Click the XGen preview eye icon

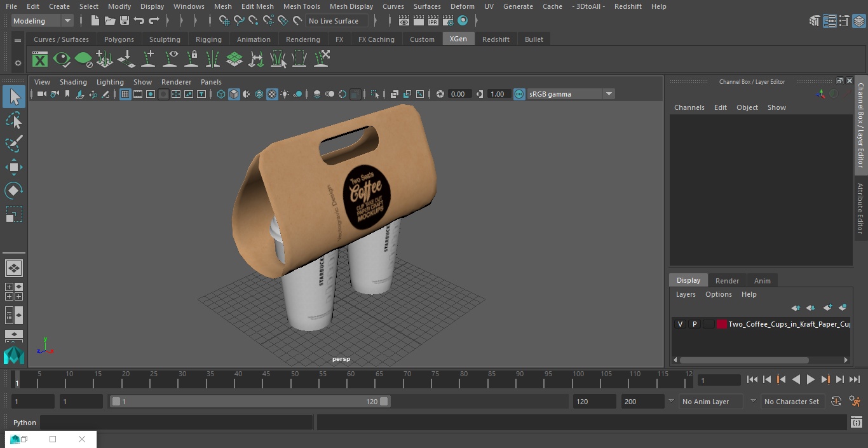pos(62,60)
